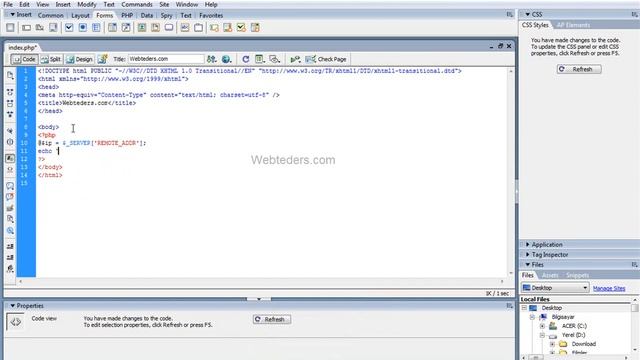Open the File menu
640x360 pixels.
click(8, 4)
